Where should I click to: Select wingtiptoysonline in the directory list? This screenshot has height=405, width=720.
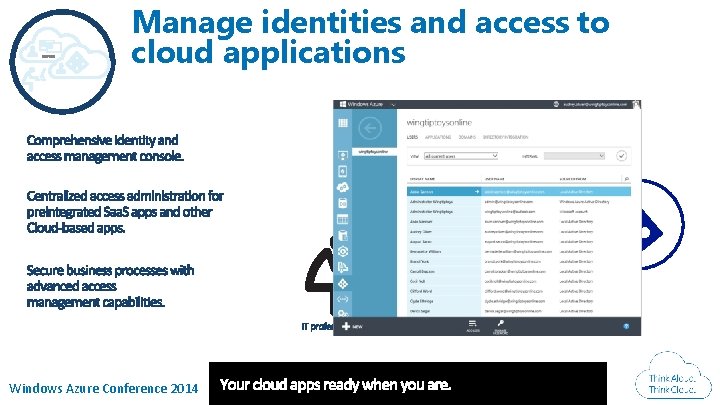coord(373,152)
